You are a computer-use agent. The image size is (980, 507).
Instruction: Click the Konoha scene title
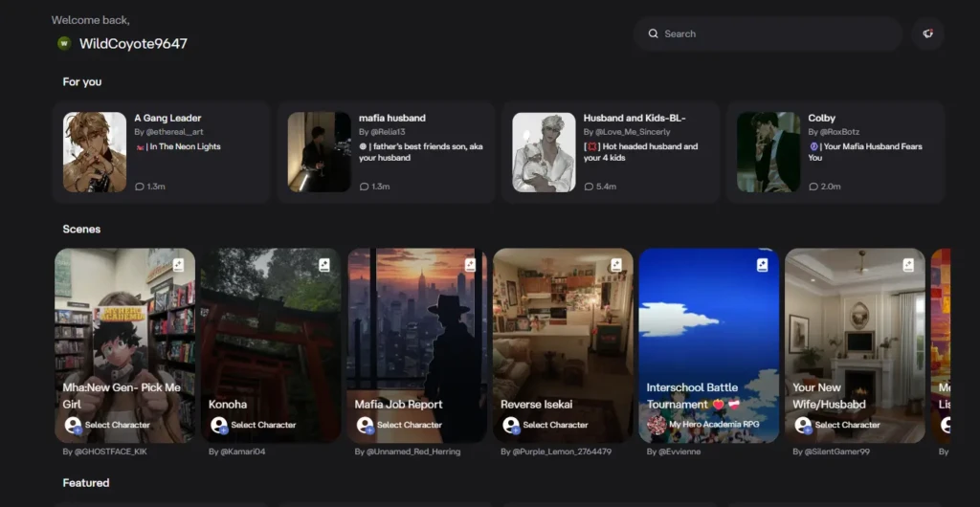point(228,405)
